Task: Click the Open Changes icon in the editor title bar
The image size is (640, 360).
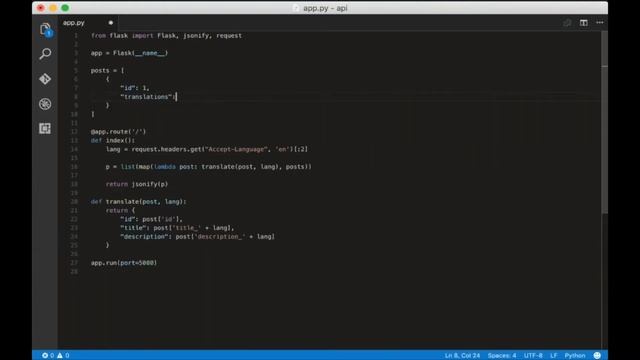Action: 567,23
